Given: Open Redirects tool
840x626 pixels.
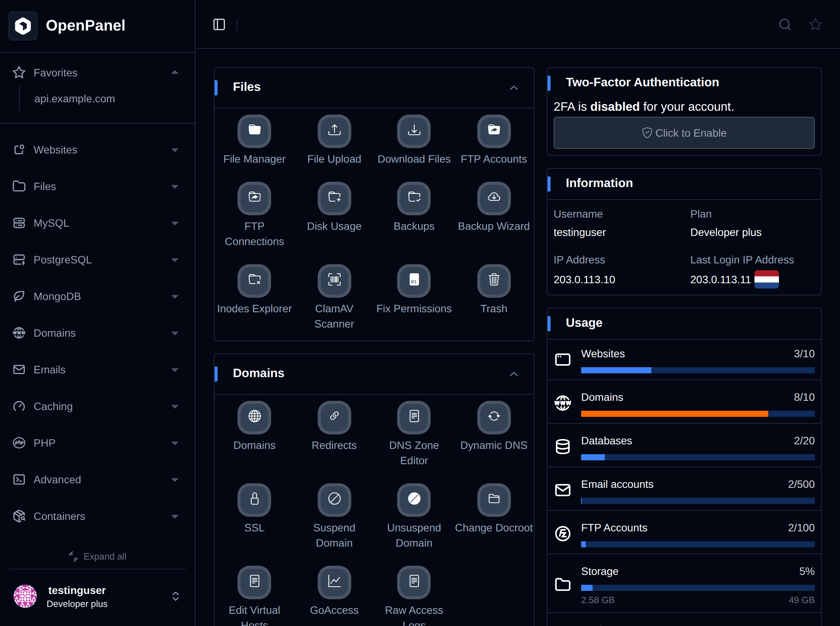Looking at the screenshot, I should pos(334,417).
